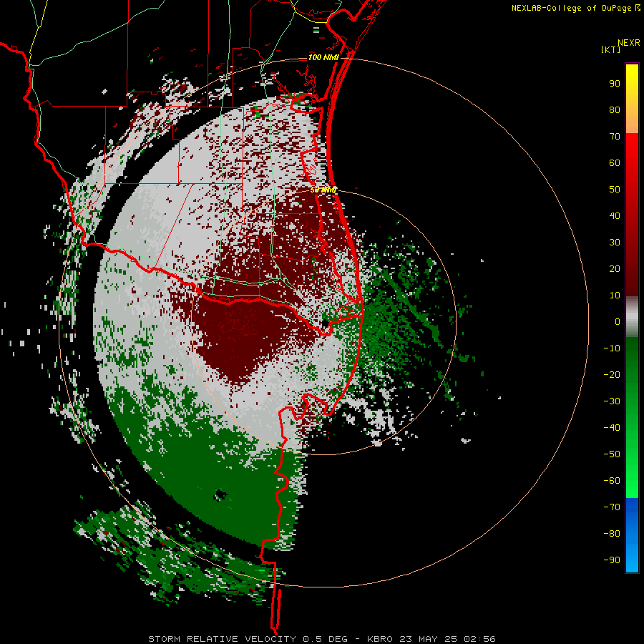Click the -60 value on the velocity scale
The width and height of the screenshot is (644, 644).
pos(612,481)
